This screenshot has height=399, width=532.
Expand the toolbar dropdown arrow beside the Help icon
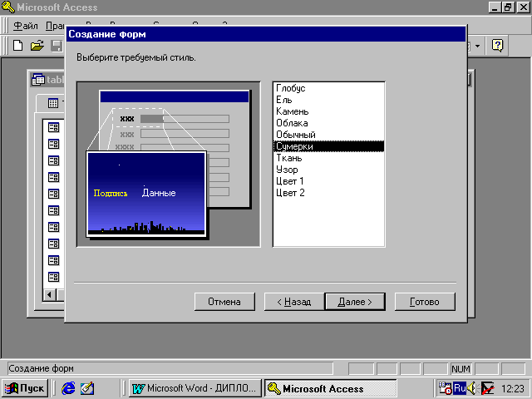click(x=478, y=45)
